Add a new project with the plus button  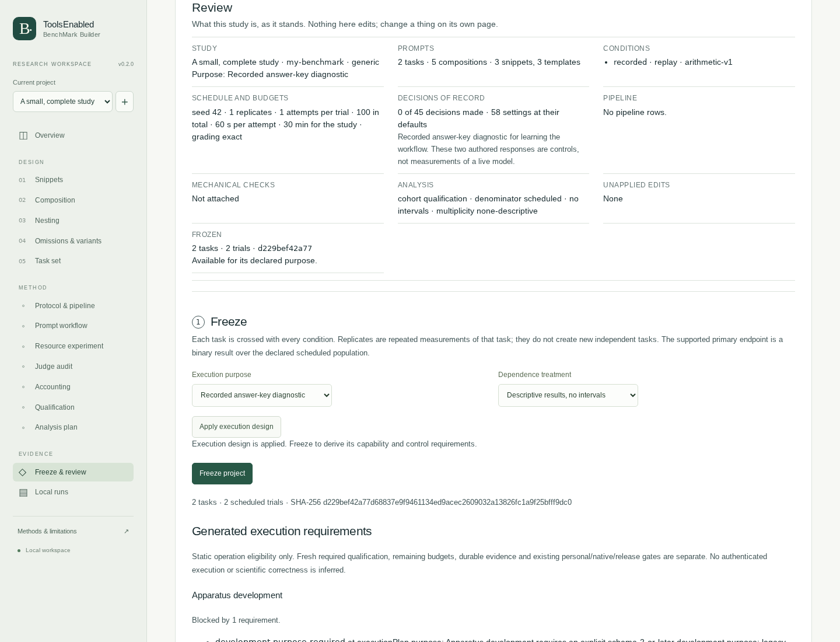124,102
